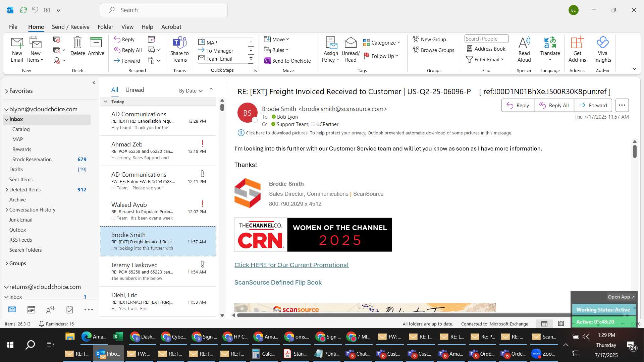Click Send to OneNote
This screenshot has width=644, height=362.
tap(287, 61)
